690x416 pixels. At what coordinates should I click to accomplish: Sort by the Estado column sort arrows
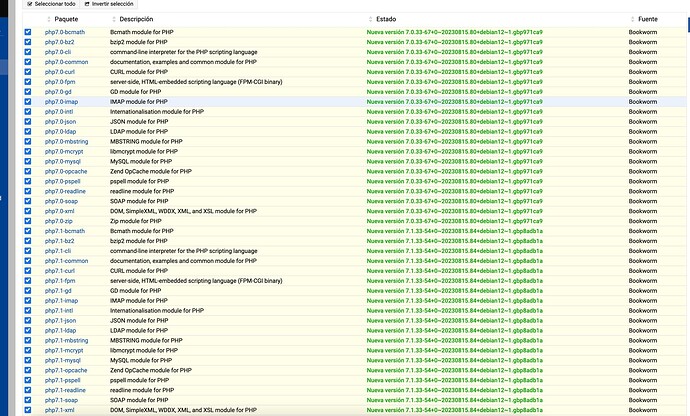(370, 19)
